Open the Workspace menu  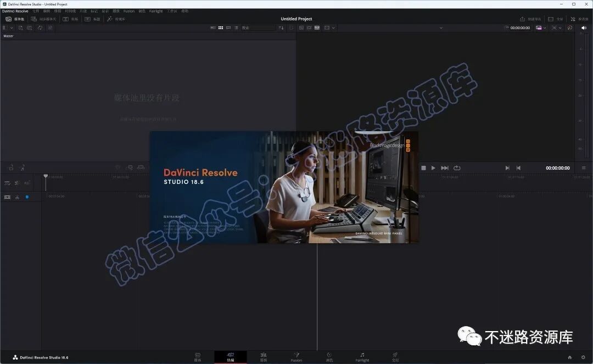(x=172, y=12)
